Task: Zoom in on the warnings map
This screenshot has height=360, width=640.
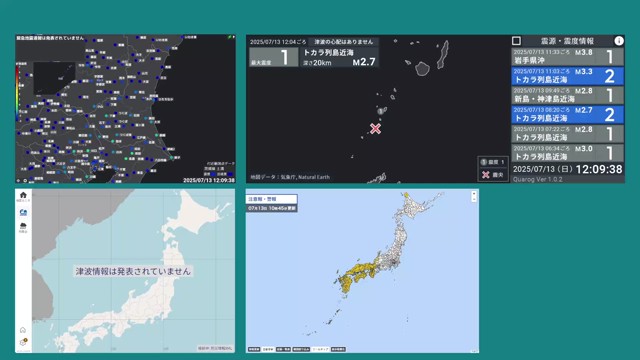Action: pyautogui.click(x=474, y=194)
